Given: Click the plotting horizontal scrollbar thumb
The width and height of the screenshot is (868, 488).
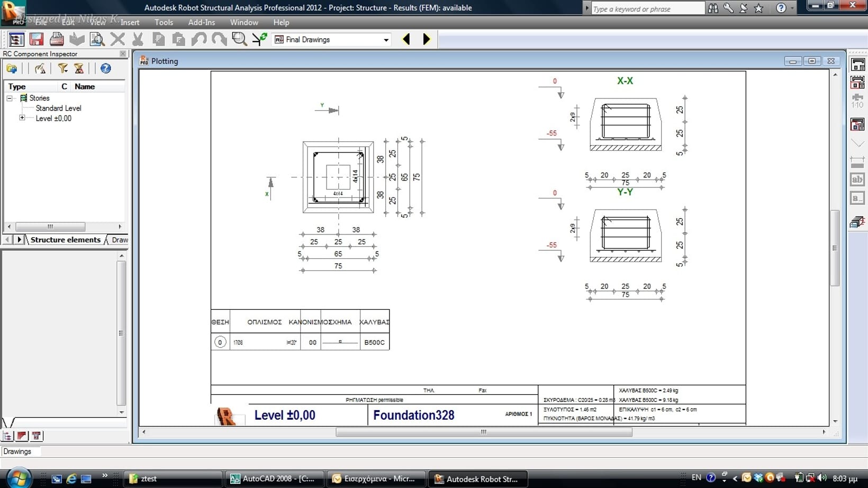Looking at the screenshot, I should [483, 432].
